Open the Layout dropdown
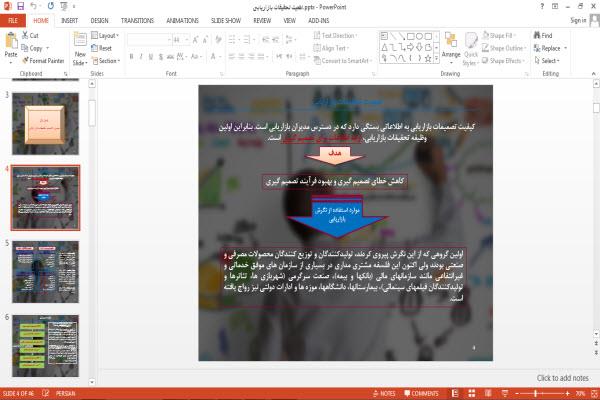Screen dimensions: 600x400 [105, 36]
